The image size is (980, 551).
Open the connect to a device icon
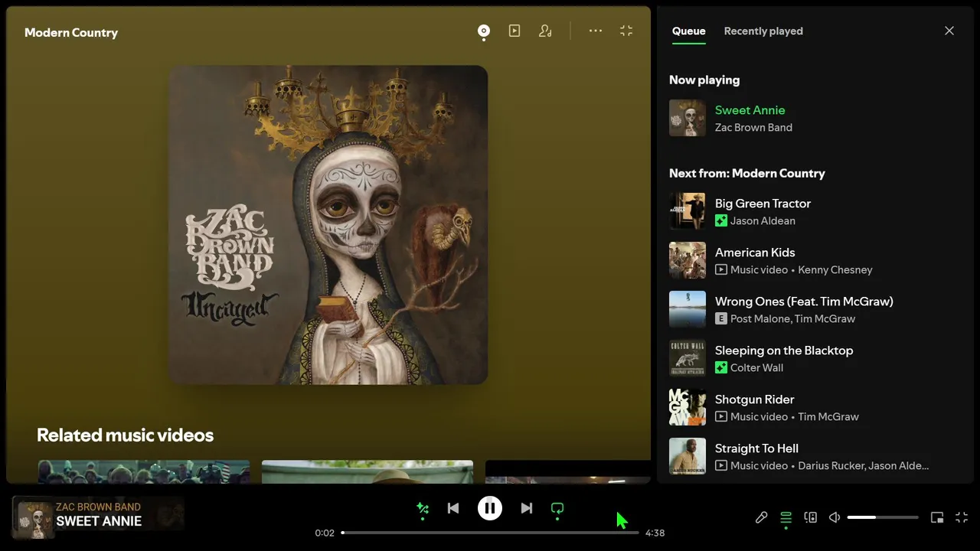click(x=811, y=518)
